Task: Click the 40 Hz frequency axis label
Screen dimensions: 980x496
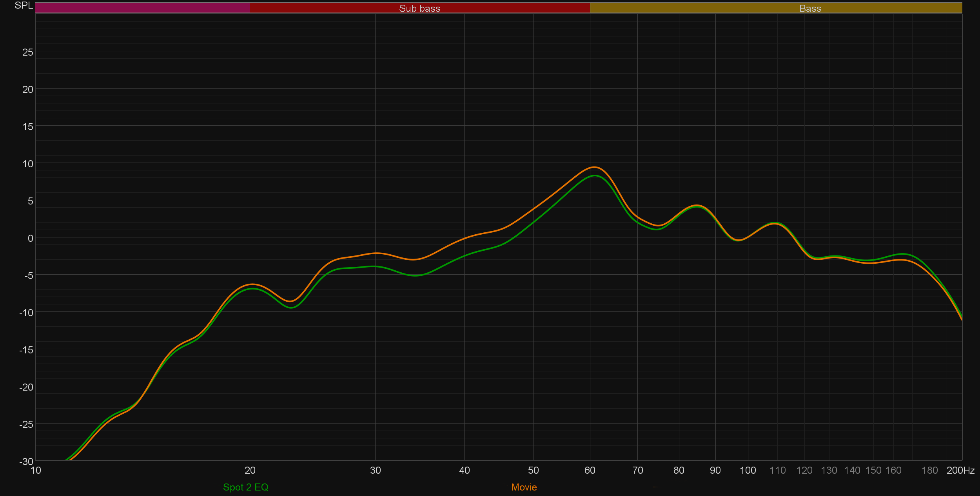Action: click(464, 470)
